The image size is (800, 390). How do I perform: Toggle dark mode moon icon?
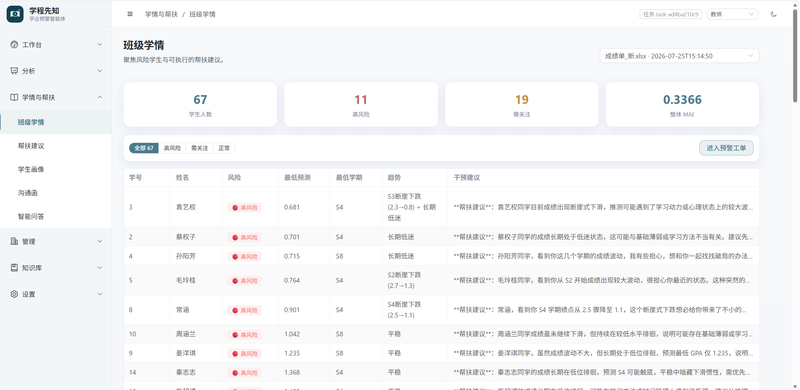(x=773, y=14)
